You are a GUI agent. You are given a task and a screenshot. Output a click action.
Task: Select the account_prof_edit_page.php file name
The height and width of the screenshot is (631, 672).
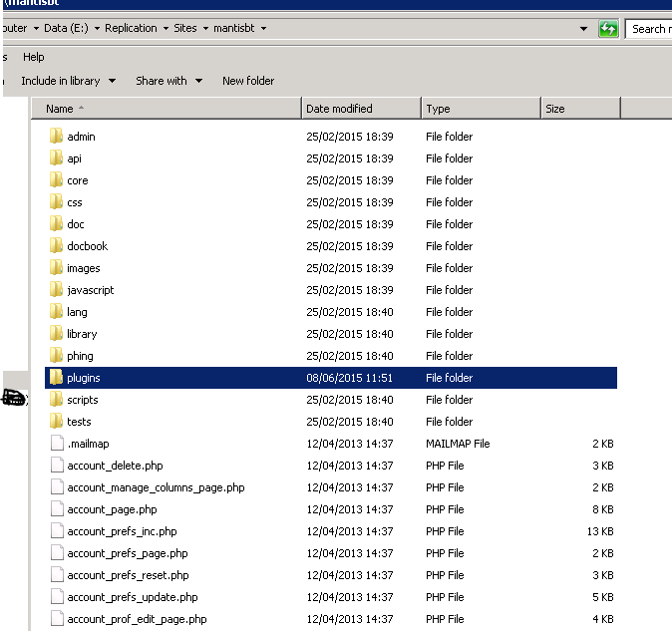(137, 619)
